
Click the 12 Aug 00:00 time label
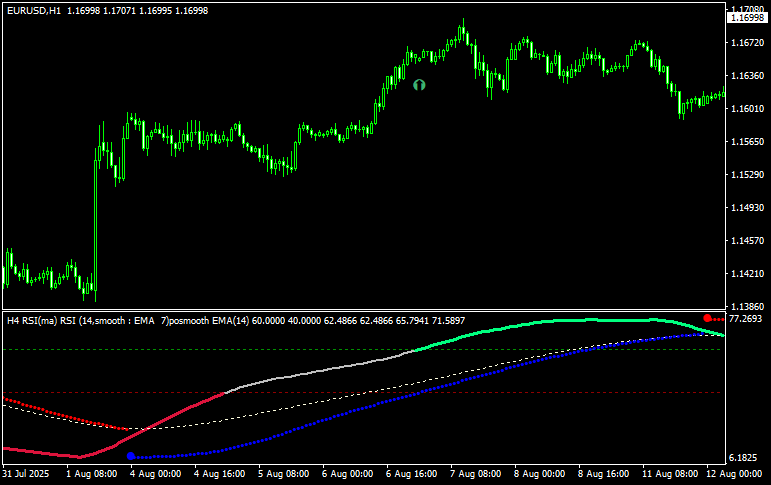[x=734, y=474]
